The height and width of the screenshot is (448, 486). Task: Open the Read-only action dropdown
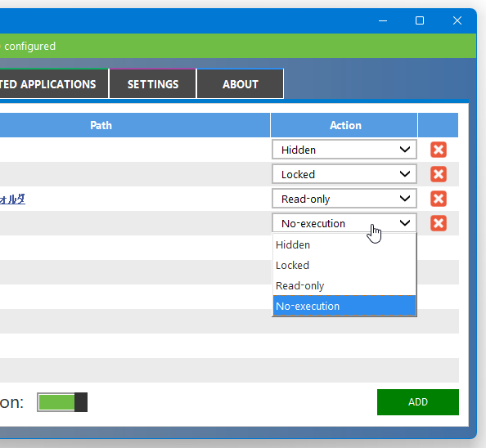click(344, 199)
